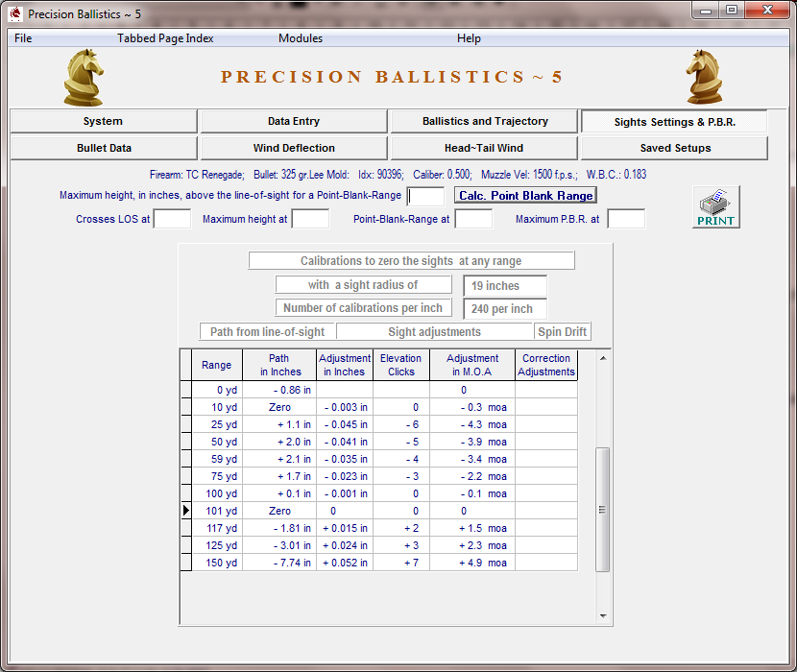Viewport: 797px width, 672px height.
Task: Open the Saved Setups tab
Action: pos(675,148)
